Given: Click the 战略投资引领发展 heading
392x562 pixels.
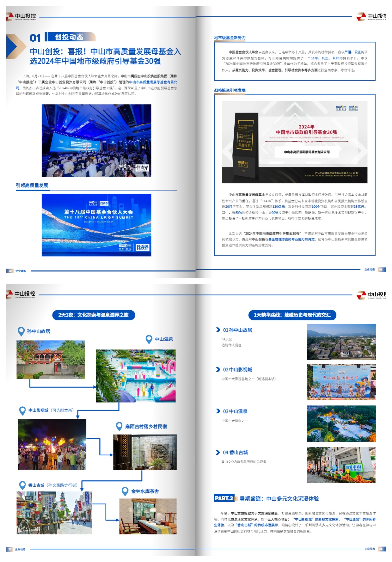Looking at the screenshot, I should point(230,90).
